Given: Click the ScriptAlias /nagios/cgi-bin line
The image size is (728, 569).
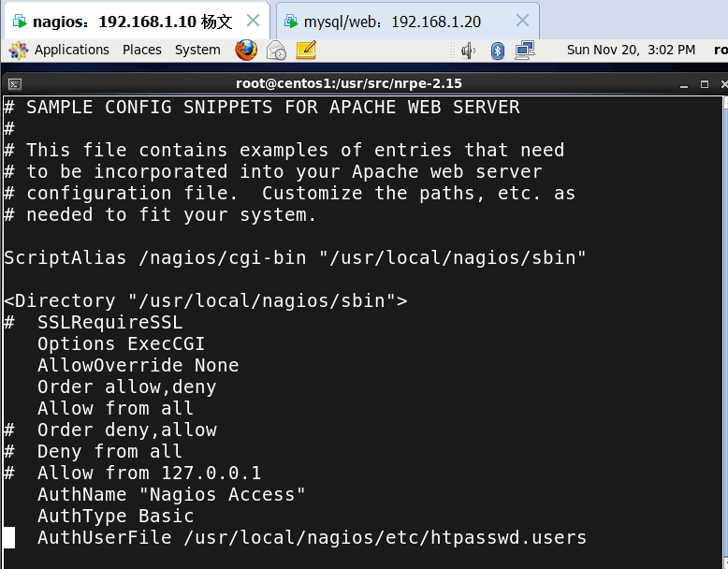Looking at the screenshot, I should [x=295, y=257].
